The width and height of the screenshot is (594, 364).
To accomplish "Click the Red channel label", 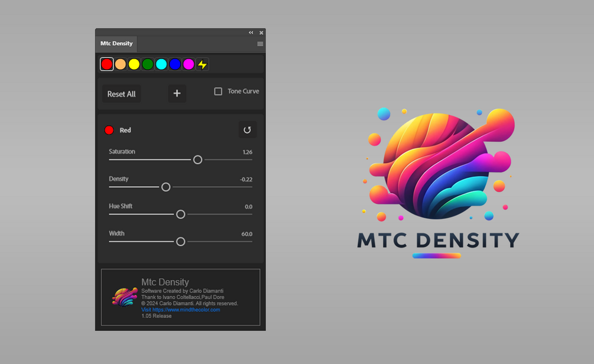I will [x=125, y=131].
